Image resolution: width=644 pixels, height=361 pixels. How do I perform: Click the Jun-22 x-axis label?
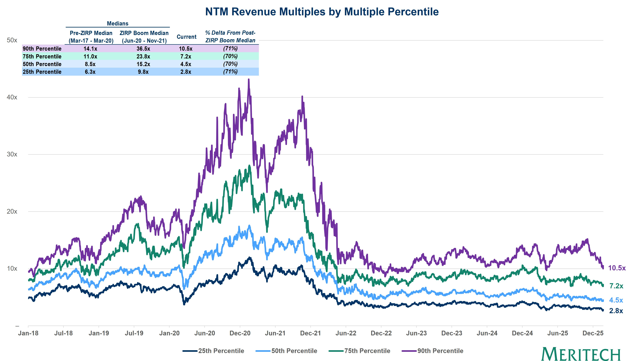(346, 333)
